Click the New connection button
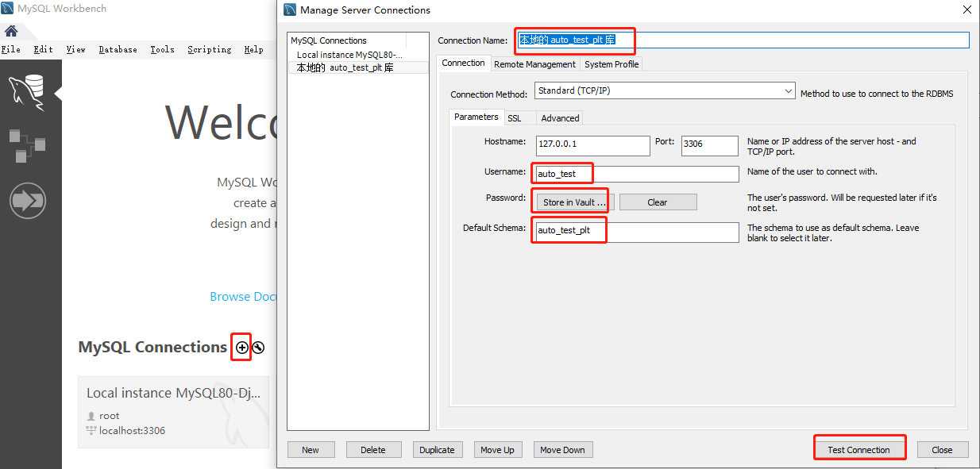This screenshot has height=469, width=980. coord(311,450)
